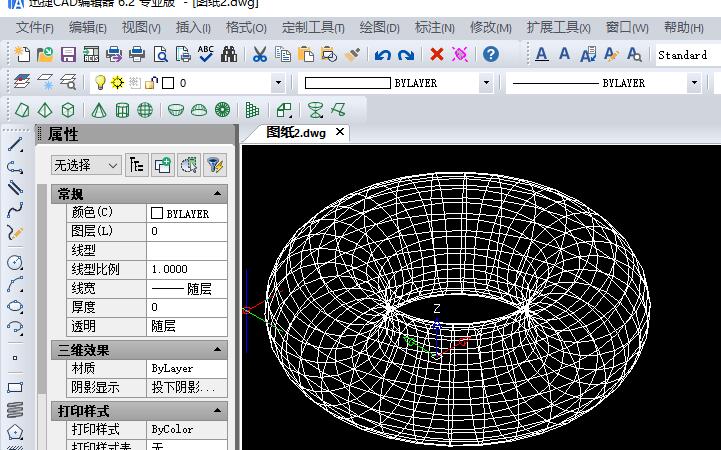Save the drawing with the floppy disk icon
Image resolution: width=721 pixels, height=450 pixels.
tap(68, 54)
